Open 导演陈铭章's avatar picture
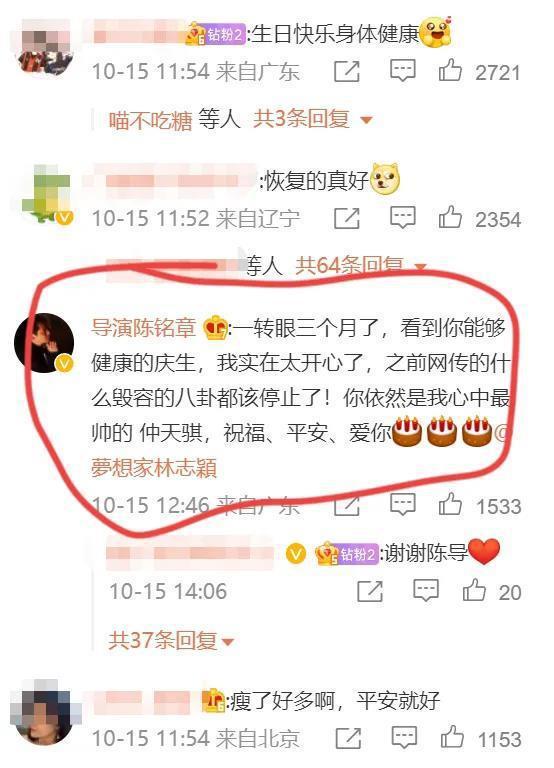Viewport: 554px width, 768px height. 44,343
